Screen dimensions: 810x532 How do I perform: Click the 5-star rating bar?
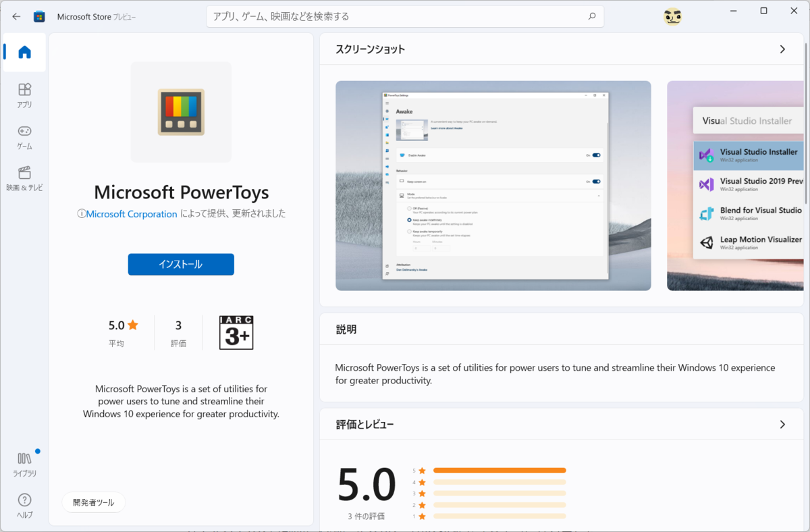point(500,471)
